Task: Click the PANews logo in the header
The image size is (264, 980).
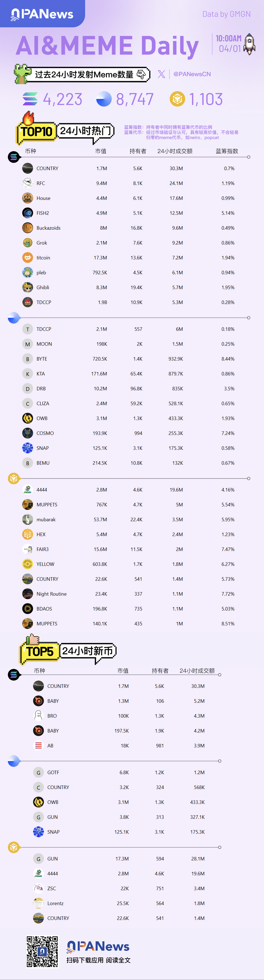Action: coord(42,14)
